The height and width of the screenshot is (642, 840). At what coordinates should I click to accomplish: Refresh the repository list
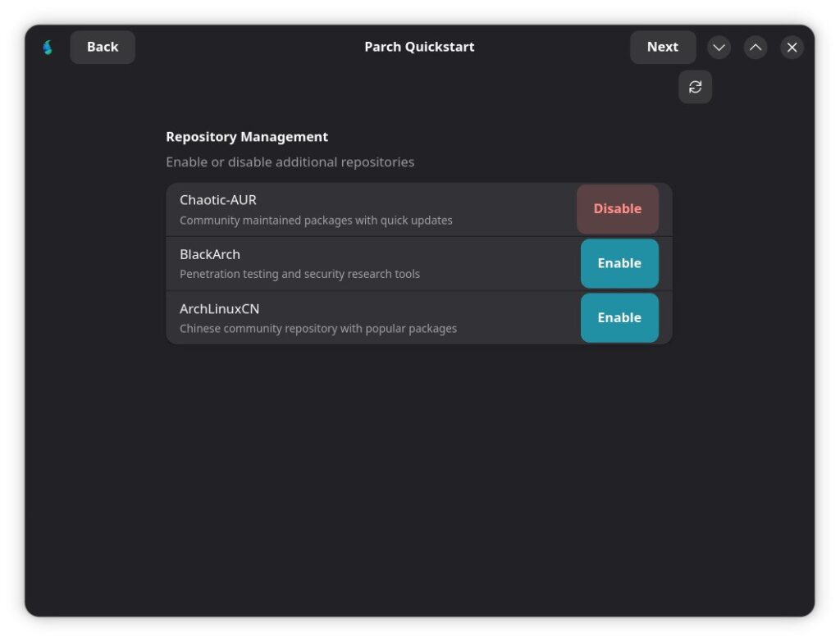(695, 87)
